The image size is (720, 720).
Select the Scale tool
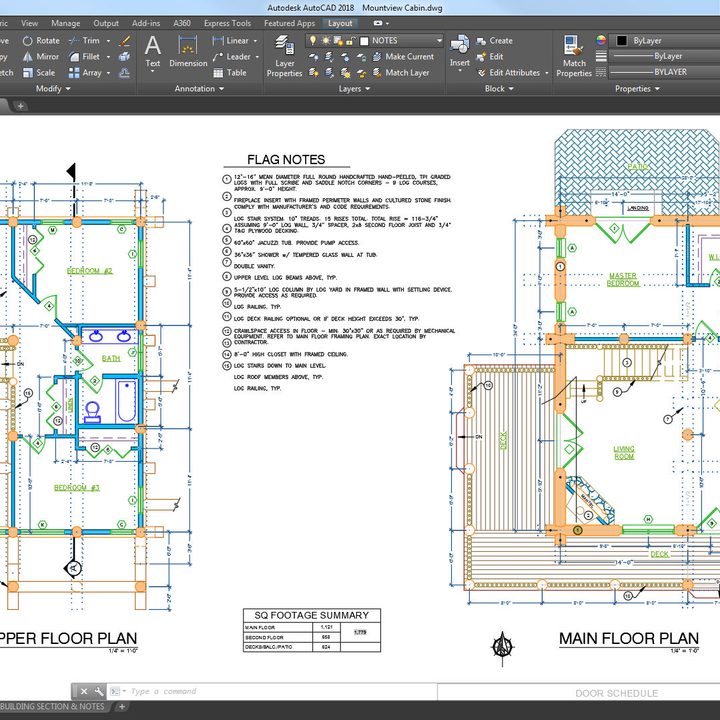click(x=39, y=73)
